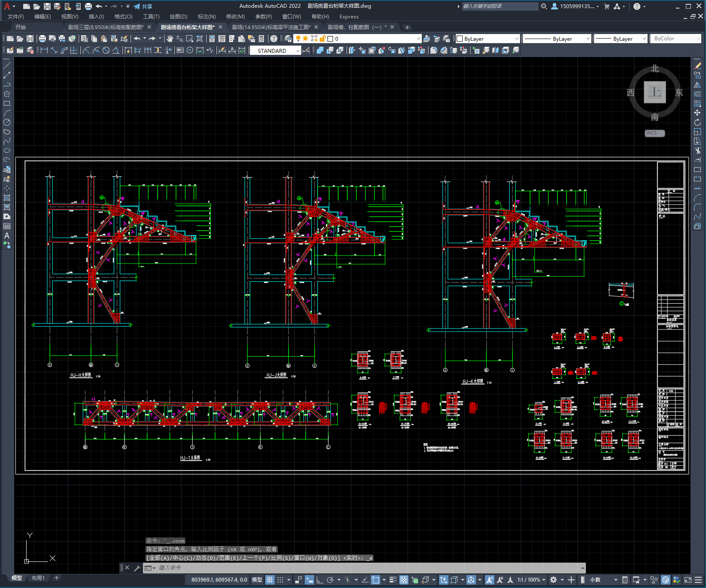This screenshot has height=588, width=706.
Task: Click the ByLayer color swatch box
Action: [x=460, y=39]
